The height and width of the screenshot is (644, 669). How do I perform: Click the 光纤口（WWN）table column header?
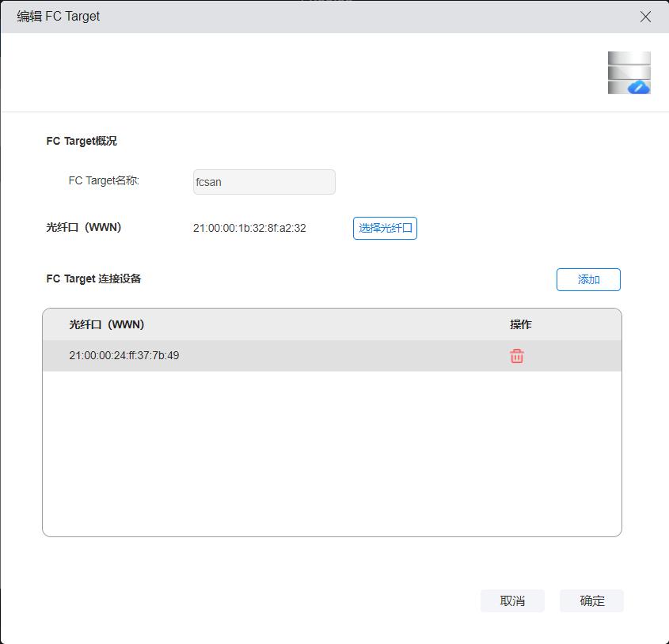pyautogui.click(x=107, y=324)
